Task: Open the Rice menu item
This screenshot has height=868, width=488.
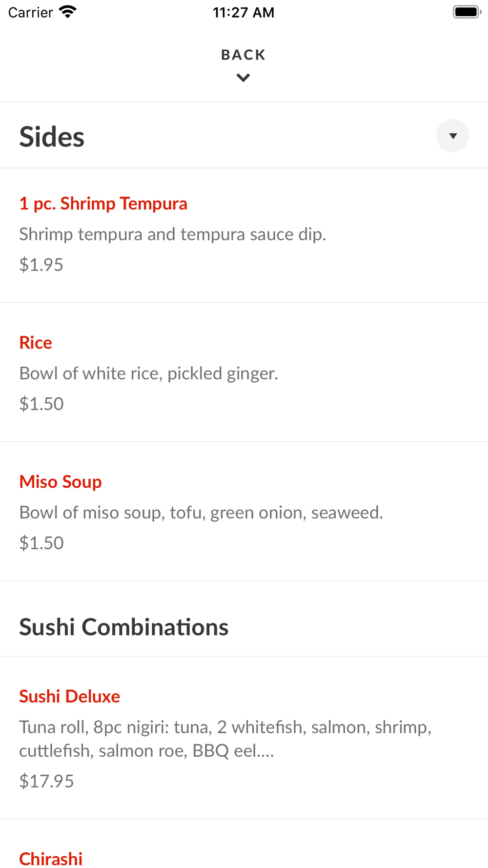Action: click(244, 372)
